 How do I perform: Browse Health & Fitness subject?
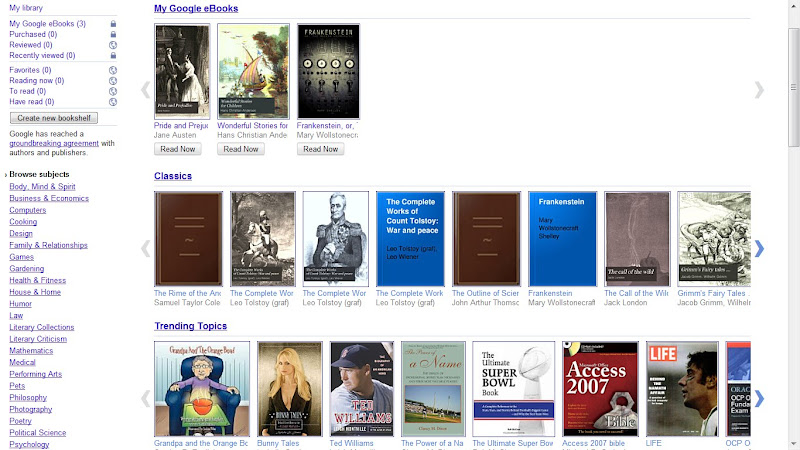click(38, 281)
